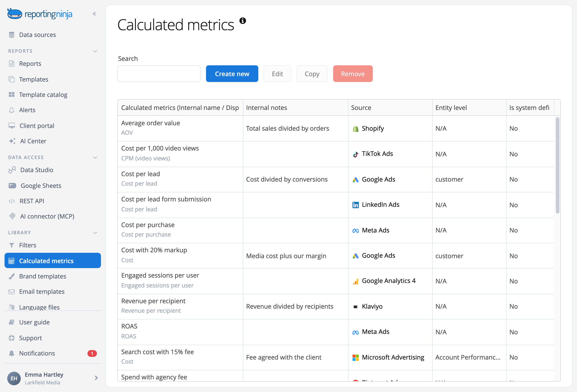Open Brand templates brush icon

(x=11, y=276)
